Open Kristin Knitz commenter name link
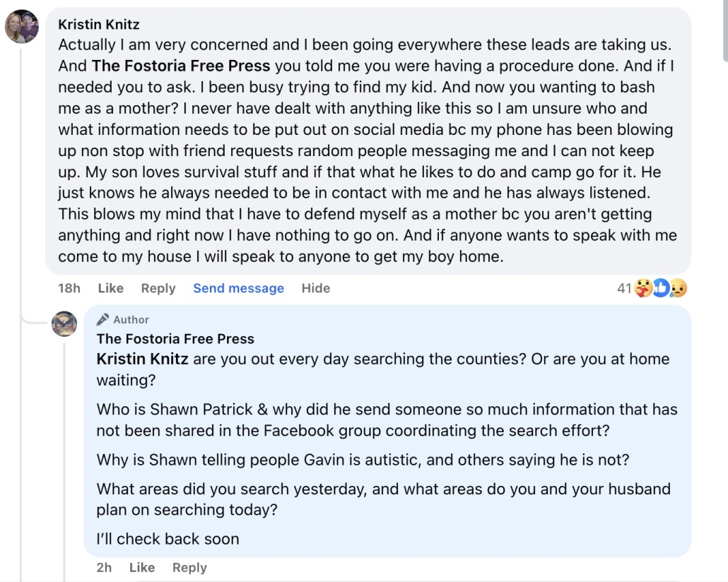The width and height of the screenshot is (728, 582). pos(99,24)
